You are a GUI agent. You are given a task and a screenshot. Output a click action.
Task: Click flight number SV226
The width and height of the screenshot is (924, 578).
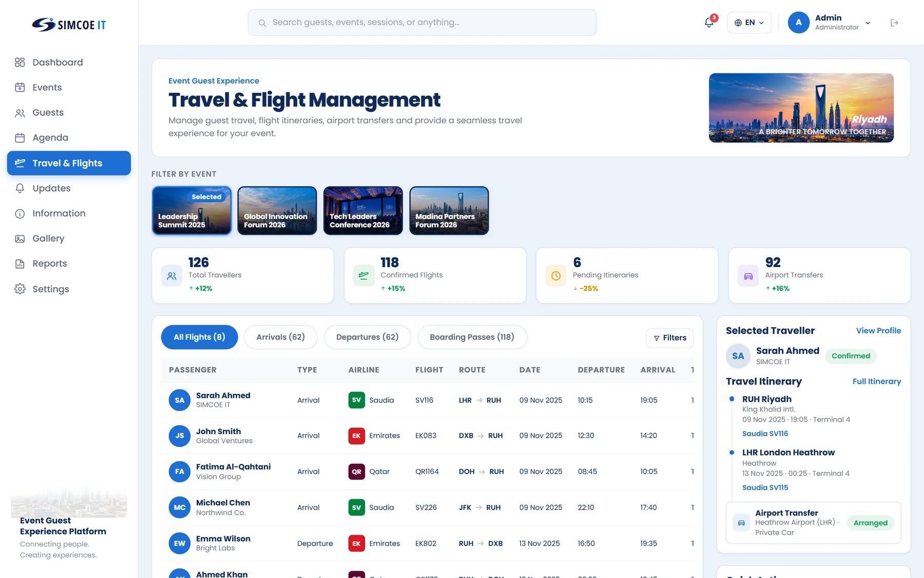point(426,508)
